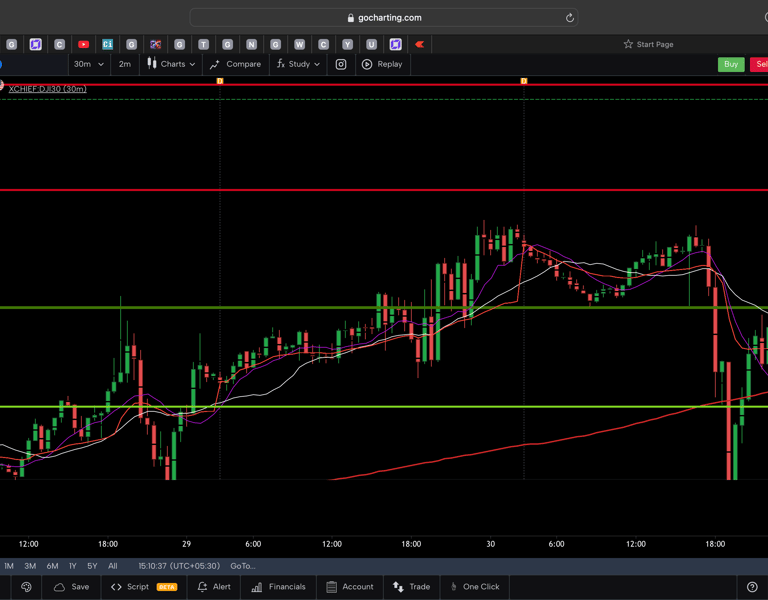Click the red Sell button
The width and height of the screenshot is (768, 600).
759,64
